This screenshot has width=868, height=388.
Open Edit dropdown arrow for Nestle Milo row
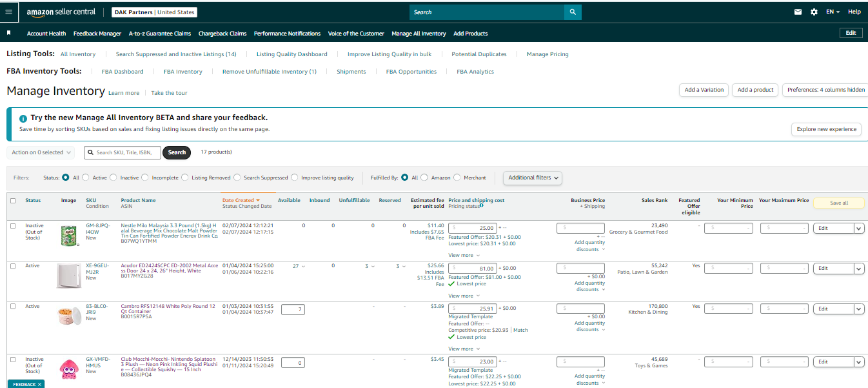[858, 228]
